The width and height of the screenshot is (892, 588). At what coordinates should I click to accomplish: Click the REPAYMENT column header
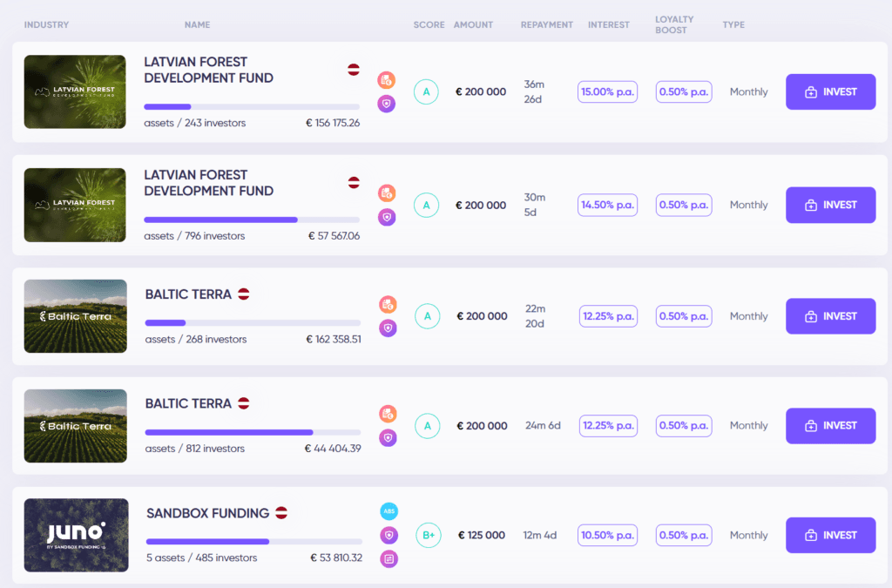click(547, 25)
